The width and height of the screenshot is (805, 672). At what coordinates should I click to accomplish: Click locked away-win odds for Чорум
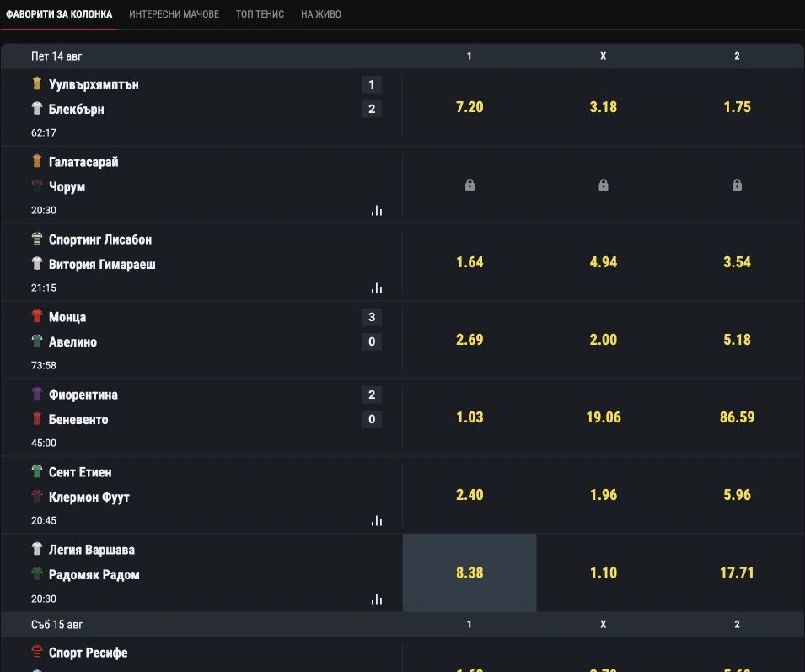[737, 185]
